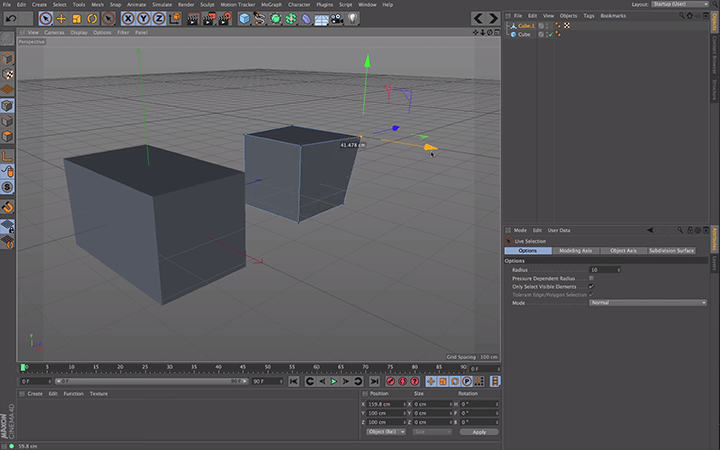
Task: Open the spline pen tool icon
Action: (x=260, y=19)
